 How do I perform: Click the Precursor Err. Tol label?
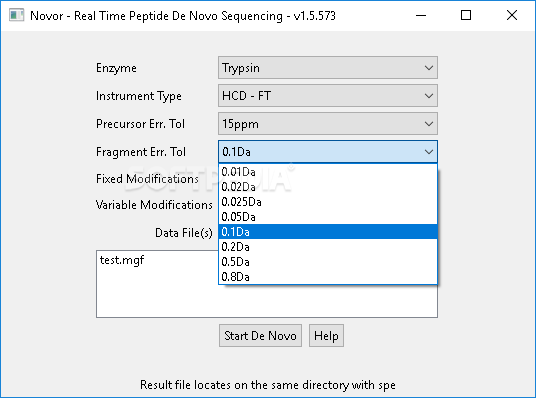click(140, 124)
